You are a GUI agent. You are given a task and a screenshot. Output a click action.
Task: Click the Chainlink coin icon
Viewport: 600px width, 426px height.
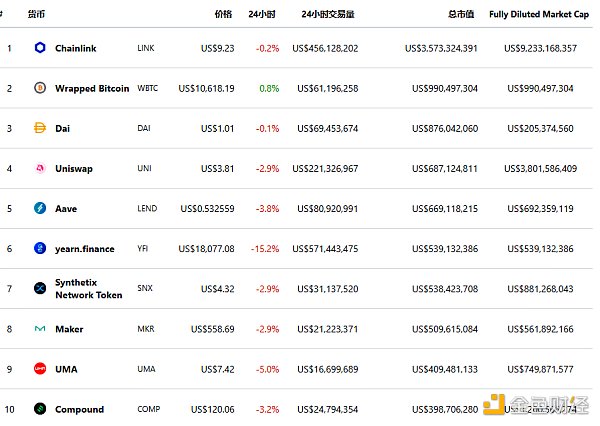(40, 48)
